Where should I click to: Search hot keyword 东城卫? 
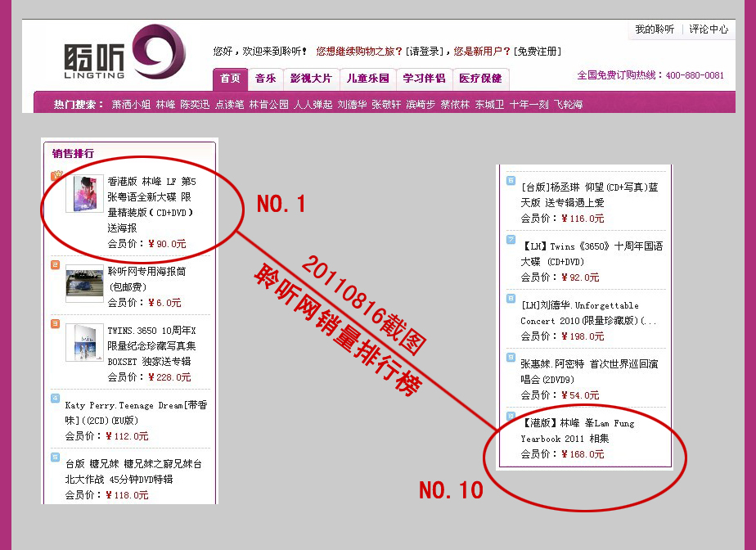[x=490, y=104]
